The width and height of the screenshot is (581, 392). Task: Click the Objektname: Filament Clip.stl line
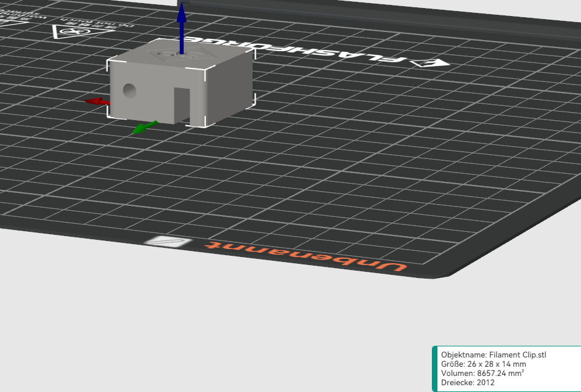pos(493,354)
